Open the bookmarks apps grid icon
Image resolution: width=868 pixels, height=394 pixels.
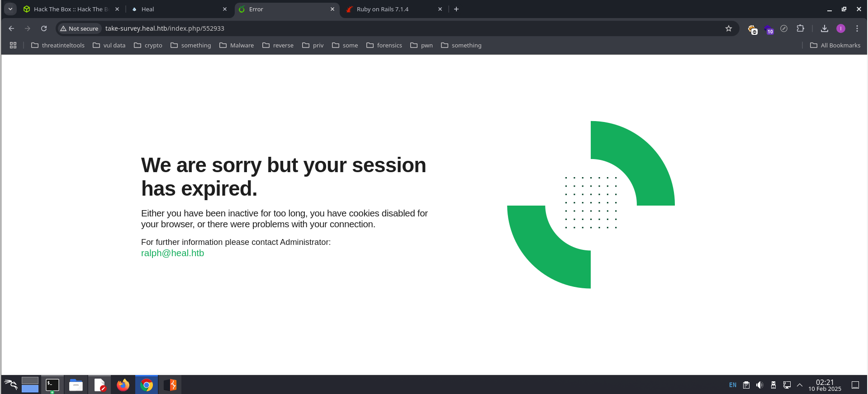(x=13, y=45)
